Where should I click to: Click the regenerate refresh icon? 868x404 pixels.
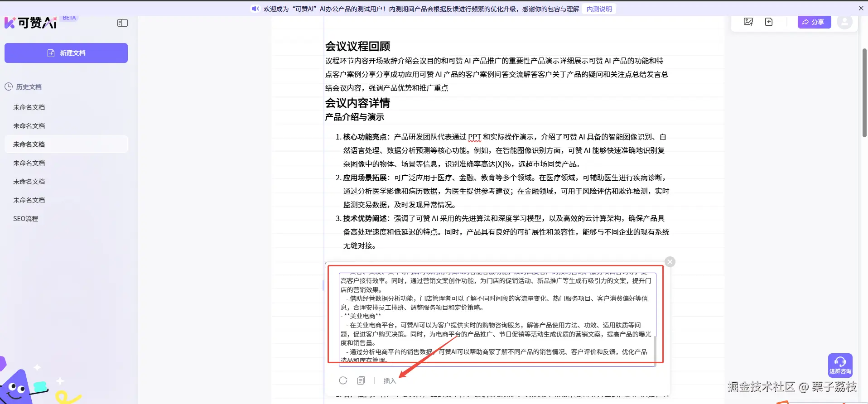(x=343, y=380)
